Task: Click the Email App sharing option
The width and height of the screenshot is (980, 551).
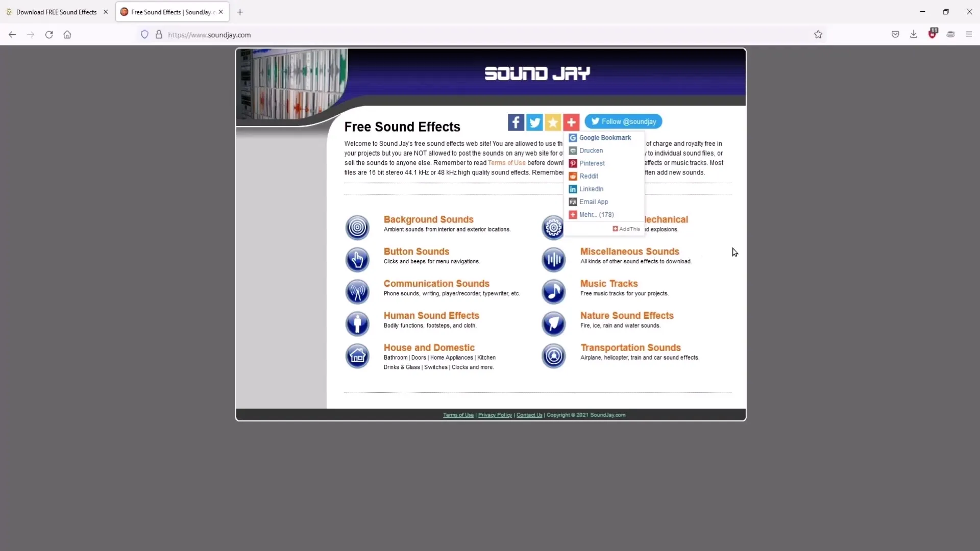Action: point(593,202)
